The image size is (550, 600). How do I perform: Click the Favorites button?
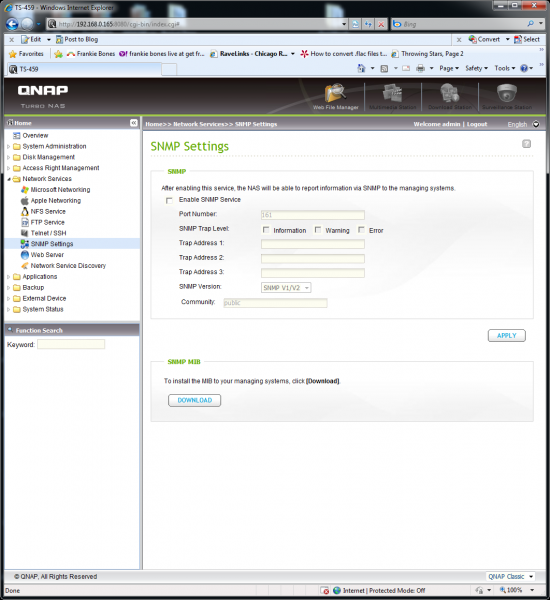tap(26, 54)
